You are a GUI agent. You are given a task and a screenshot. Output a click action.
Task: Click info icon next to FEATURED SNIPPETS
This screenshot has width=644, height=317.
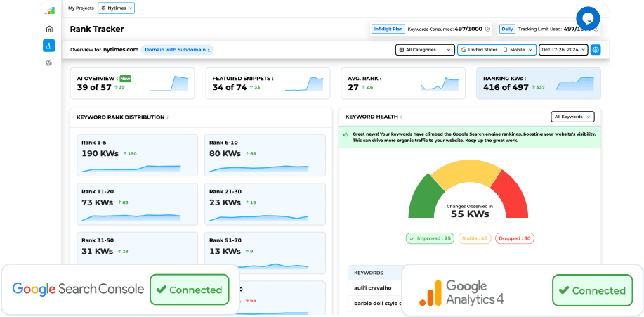click(272, 79)
